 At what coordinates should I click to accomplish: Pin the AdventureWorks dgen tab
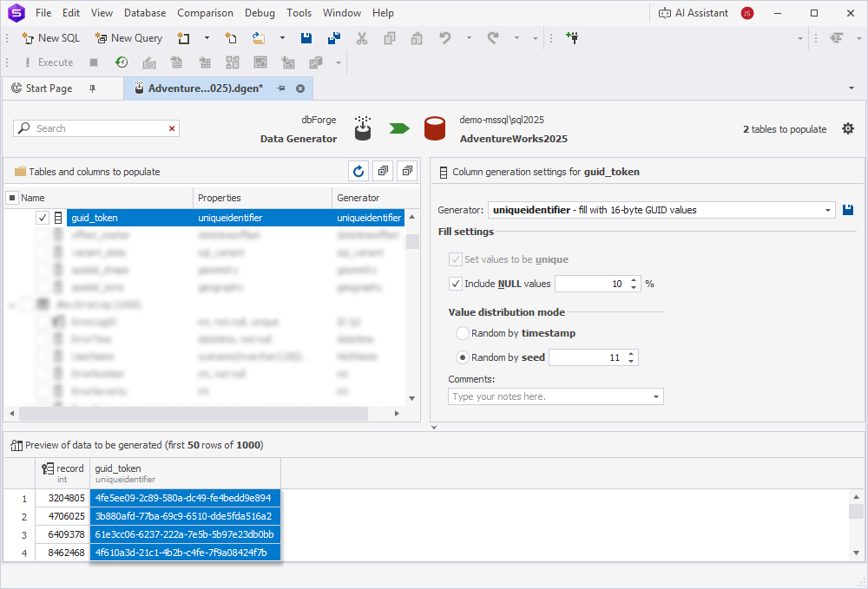click(281, 88)
